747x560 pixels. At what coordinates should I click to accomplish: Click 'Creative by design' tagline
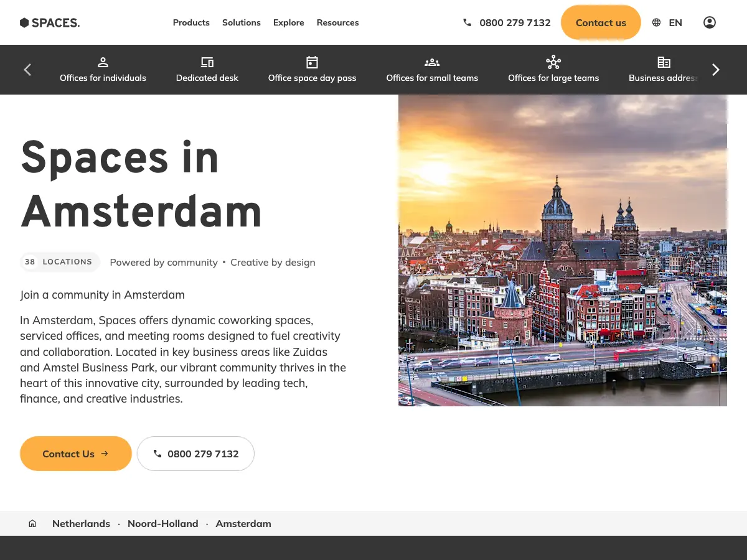click(x=273, y=263)
